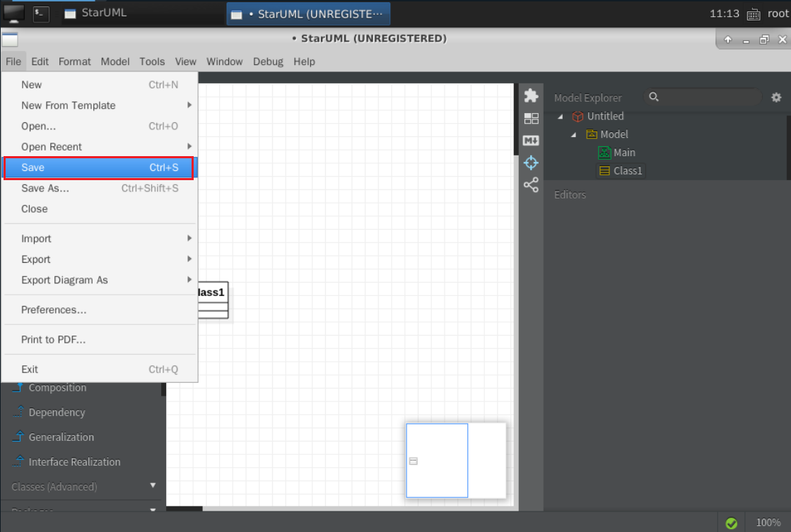Open the Debug menu
791x532 pixels.
point(268,61)
